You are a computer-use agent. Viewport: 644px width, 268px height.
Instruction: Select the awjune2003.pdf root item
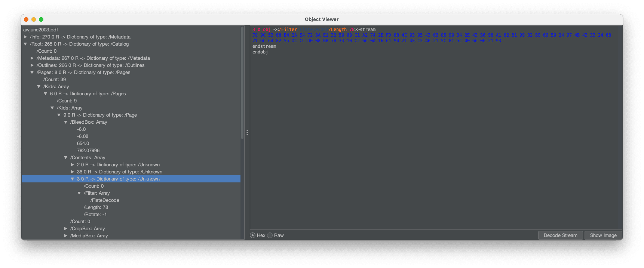(40, 30)
